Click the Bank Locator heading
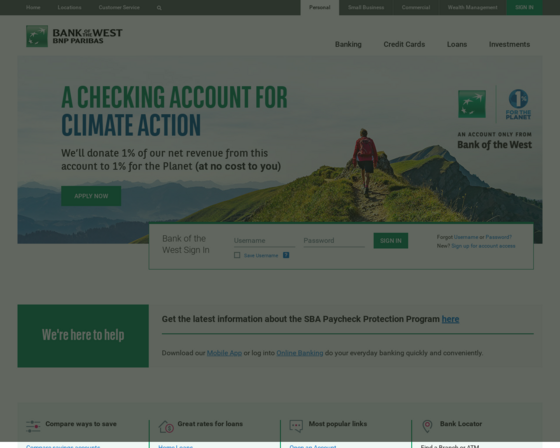Screen dimensions: 560x448 pyautogui.click(x=461, y=424)
